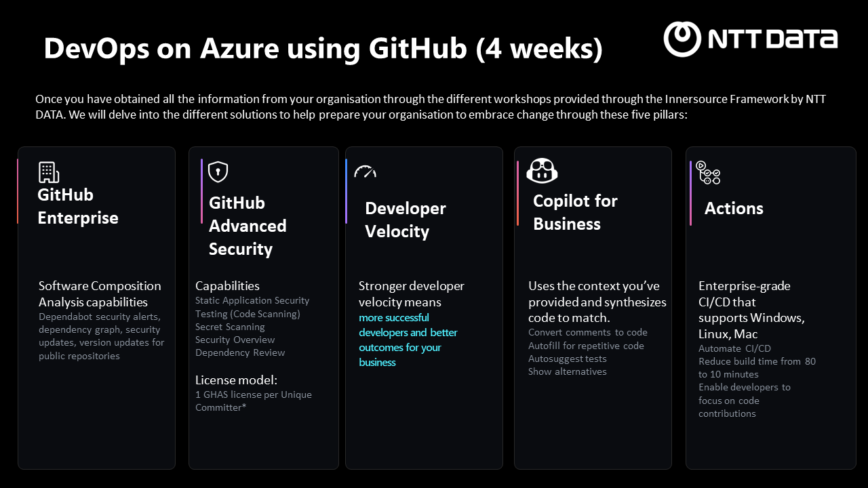Click the "Dependabot security alerts" description text
Image resolution: width=868 pixels, height=488 pixels.
[101, 336]
